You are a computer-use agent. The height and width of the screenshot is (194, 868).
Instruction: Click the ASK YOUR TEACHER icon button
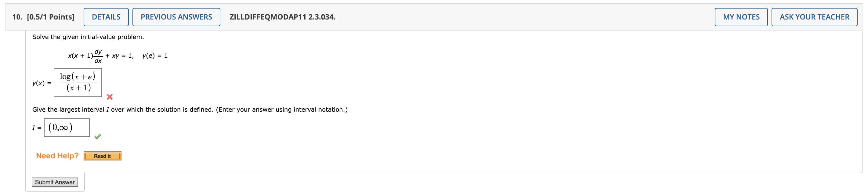[x=814, y=16]
